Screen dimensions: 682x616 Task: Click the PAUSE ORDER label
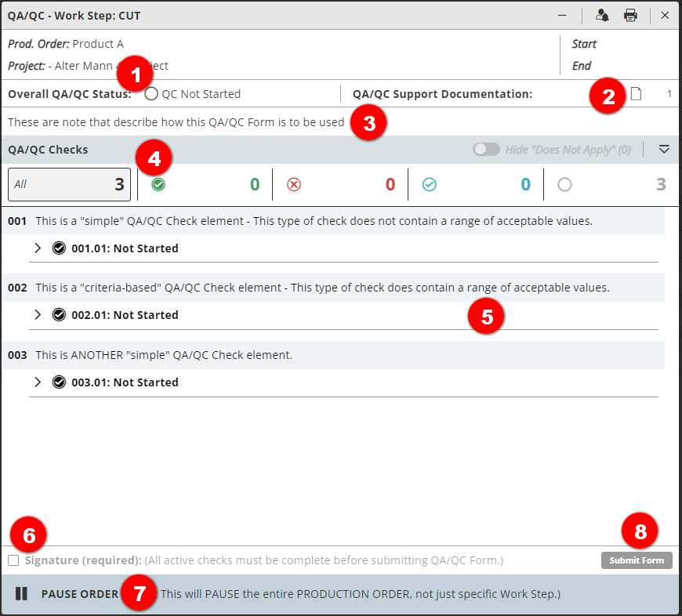tap(79, 594)
